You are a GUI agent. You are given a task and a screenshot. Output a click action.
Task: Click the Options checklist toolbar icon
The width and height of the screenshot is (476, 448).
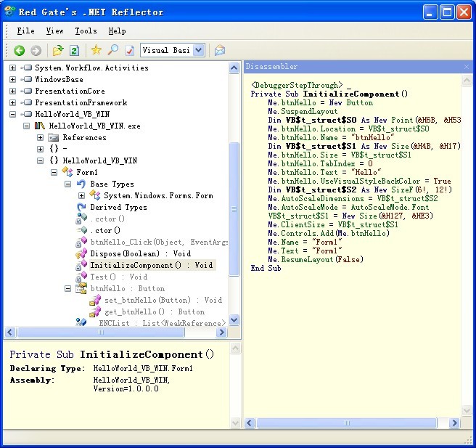pos(130,50)
